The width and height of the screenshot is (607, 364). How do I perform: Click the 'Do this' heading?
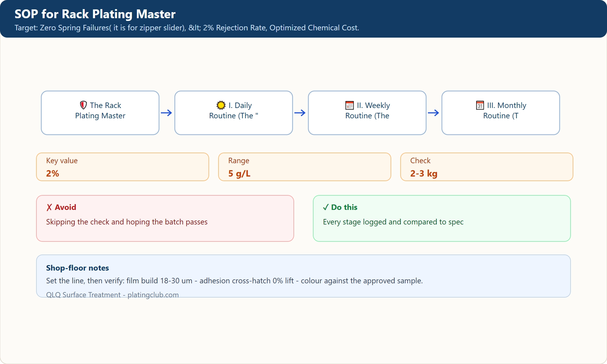click(344, 207)
